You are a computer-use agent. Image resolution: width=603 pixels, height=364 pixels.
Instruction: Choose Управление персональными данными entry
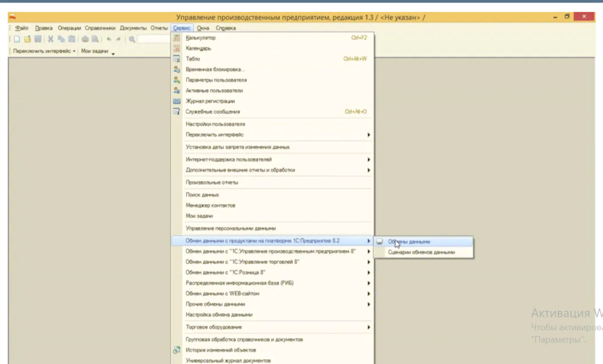pyautogui.click(x=272, y=228)
